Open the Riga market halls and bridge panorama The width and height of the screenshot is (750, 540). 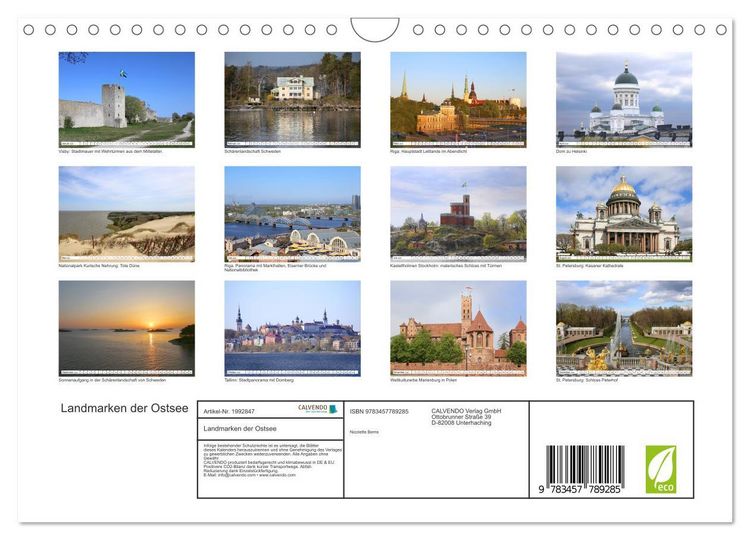292,214
